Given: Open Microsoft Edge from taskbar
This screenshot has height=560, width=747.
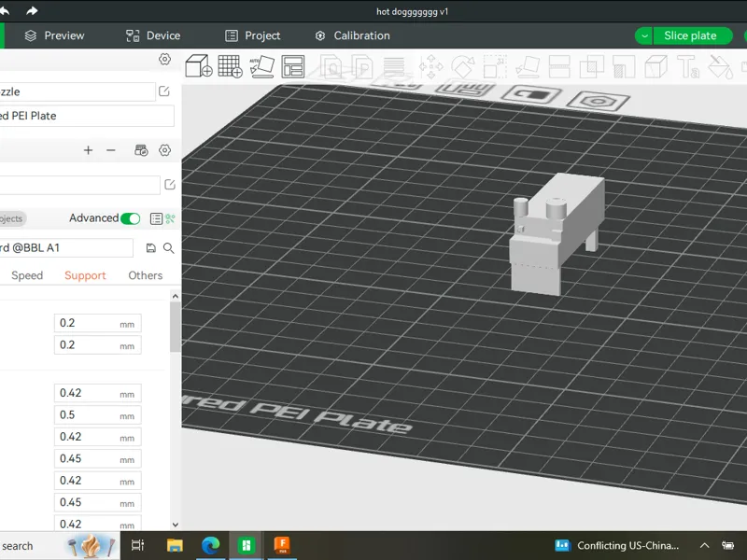Looking at the screenshot, I should tap(211, 545).
